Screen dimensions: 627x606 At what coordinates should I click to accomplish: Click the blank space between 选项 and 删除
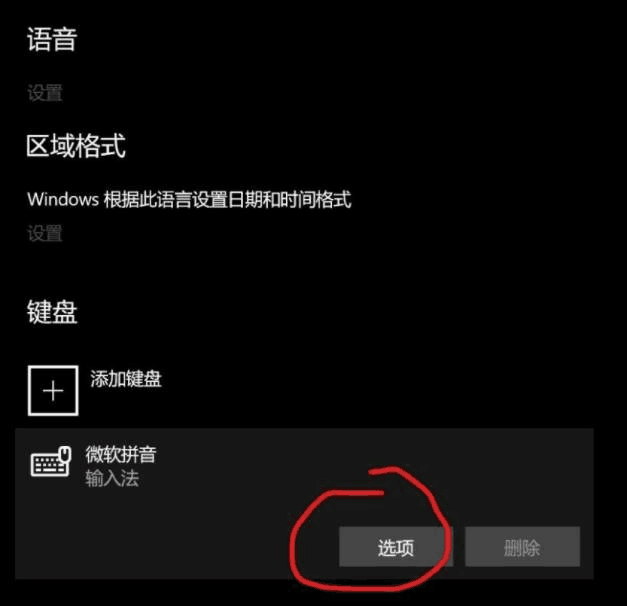click(459, 547)
